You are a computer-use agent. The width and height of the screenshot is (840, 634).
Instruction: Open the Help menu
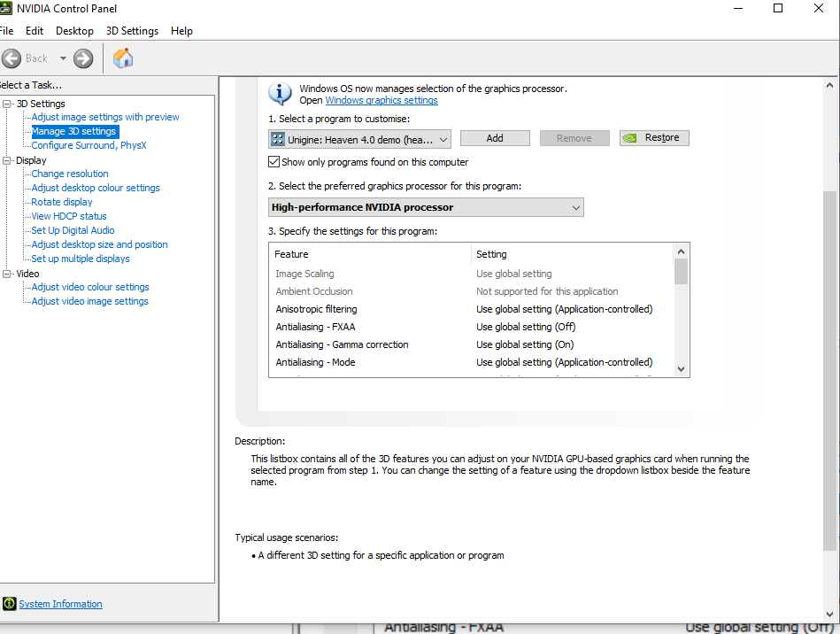pyautogui.click(x=181, y=31)
